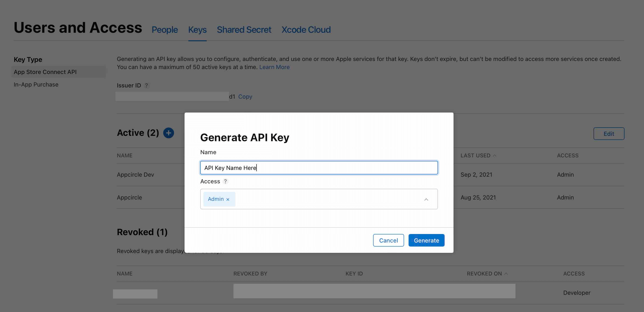This screenshot has width=644, height=312.
Task: Select the Appcircle key row name
Action: click(129, 198)
